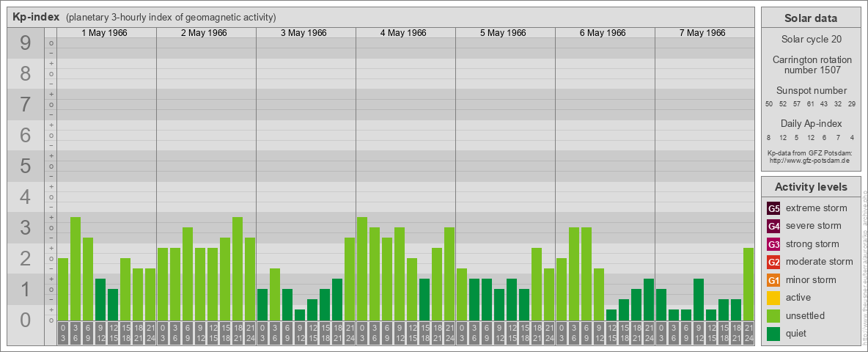Click Ap-index value 5
868x352 pixels.
(797, 137)
